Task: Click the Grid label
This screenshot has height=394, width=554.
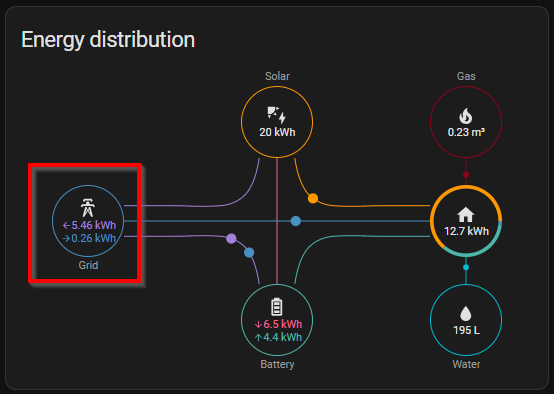Action: click(88, 265)
